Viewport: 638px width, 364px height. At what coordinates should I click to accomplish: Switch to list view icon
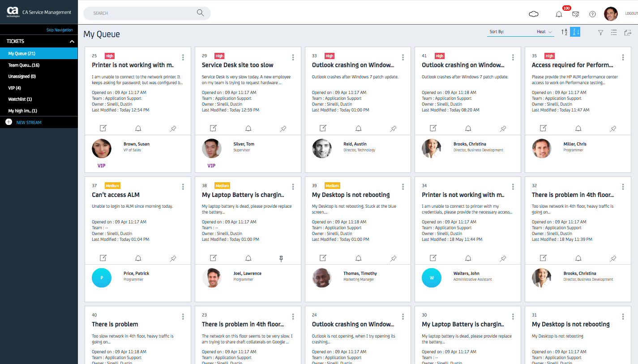(614, 32)
